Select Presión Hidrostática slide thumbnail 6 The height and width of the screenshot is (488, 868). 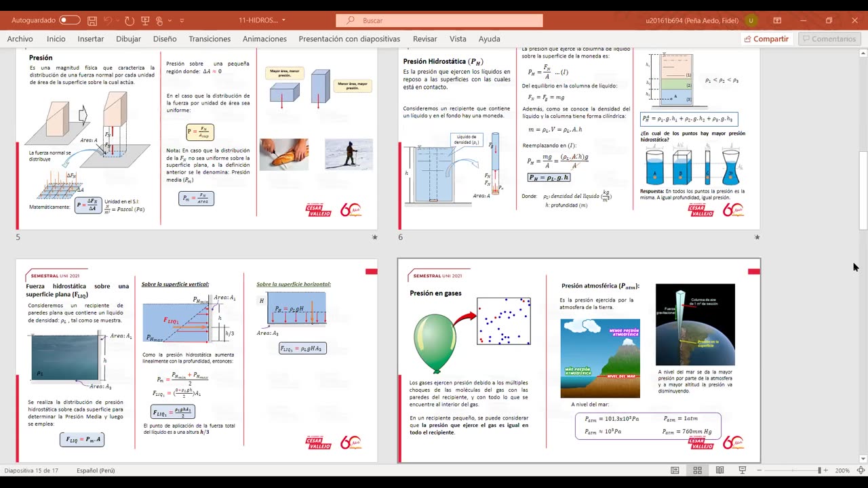tap(579, 140)
